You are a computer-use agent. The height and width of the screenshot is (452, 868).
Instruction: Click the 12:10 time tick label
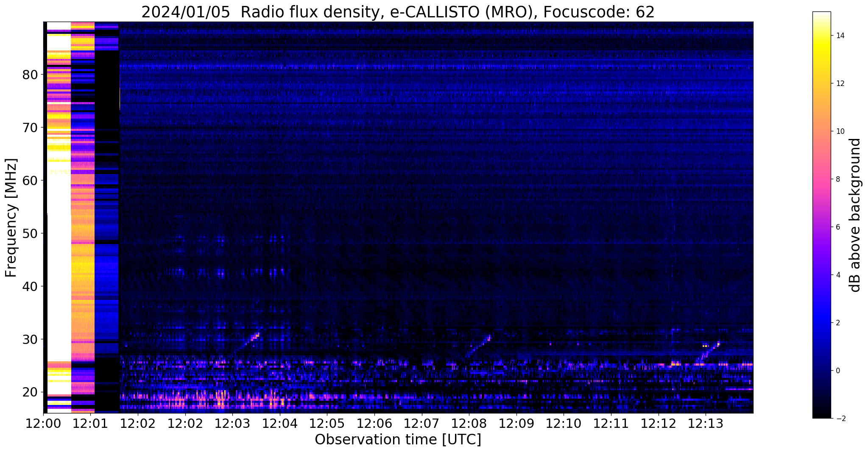[564, 424]
